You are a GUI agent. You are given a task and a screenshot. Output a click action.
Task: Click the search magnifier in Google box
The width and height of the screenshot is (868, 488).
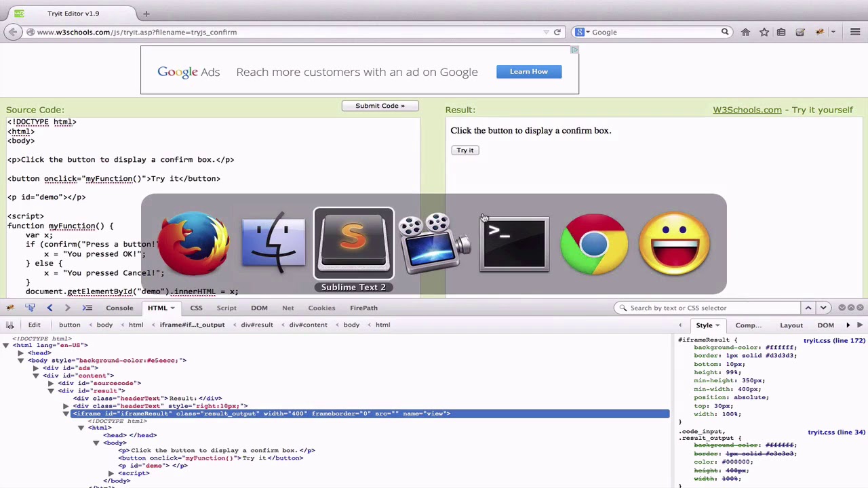(x=725, y=32)
